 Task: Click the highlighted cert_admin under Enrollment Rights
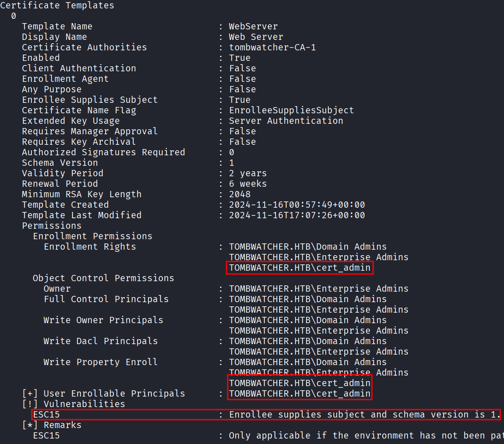click(299, 268)
